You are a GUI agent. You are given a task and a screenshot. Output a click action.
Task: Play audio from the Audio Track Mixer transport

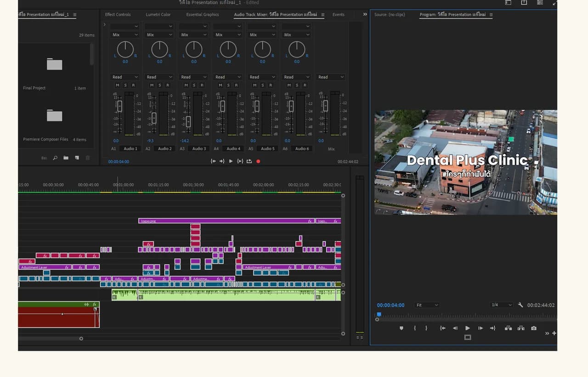[231, 161]
